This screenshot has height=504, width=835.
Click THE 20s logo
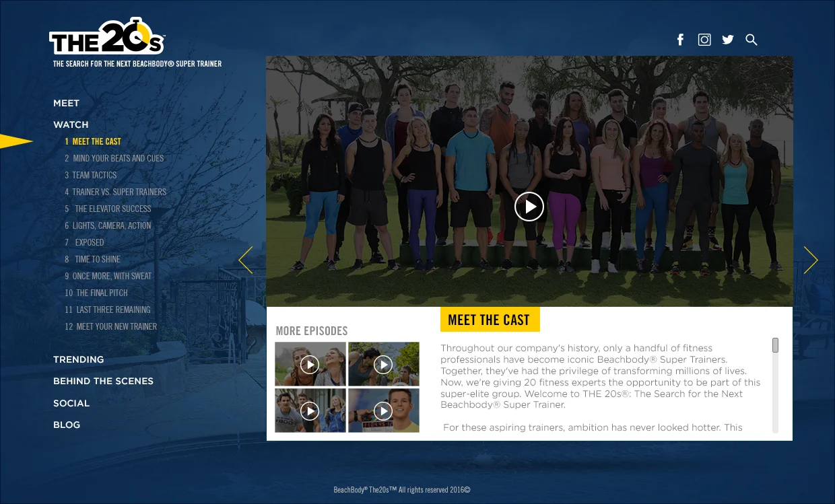pyautogui.click(x=107, y=37)
